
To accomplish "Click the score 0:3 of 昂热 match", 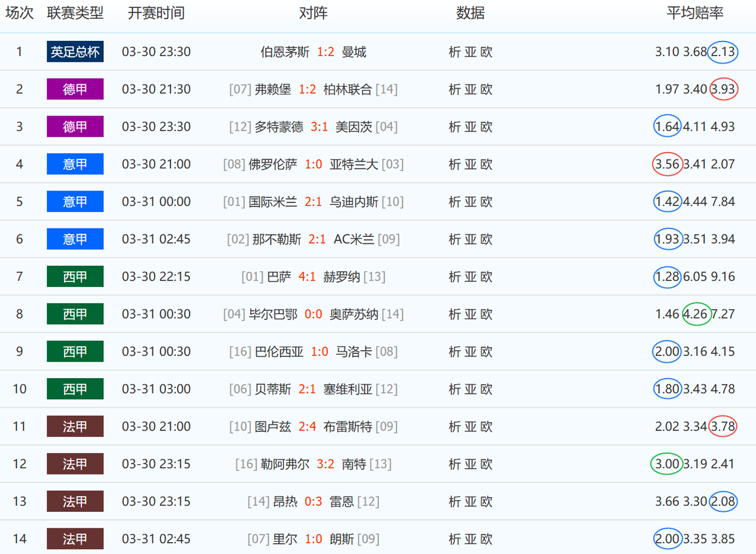I will pos(313,501).
